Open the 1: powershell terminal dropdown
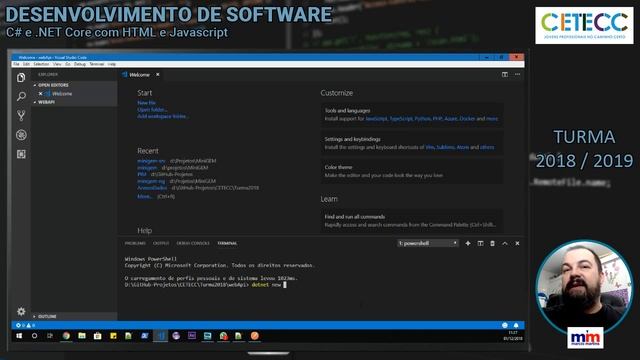Screen dimensions: 640x360 (x=428, y=243)
